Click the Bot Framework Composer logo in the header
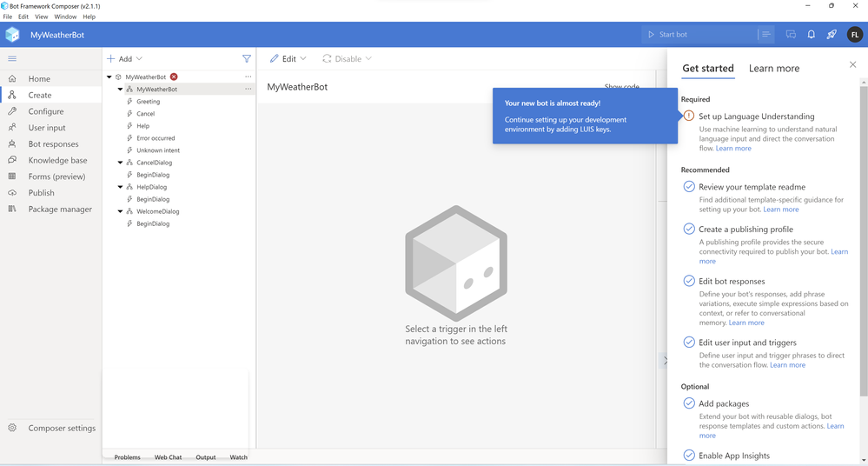Image resolution: width=868 pixels, height=466 pixels. tap(12, 35)
